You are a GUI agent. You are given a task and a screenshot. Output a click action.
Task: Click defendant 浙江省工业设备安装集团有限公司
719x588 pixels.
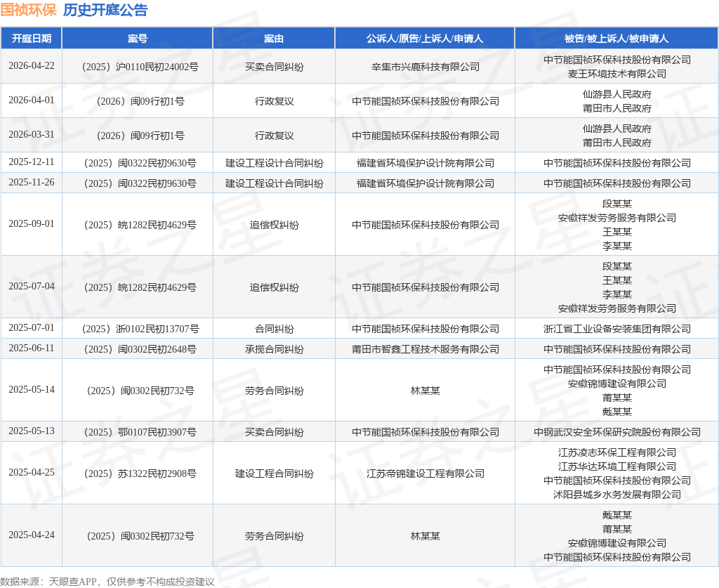click(616, 329)
